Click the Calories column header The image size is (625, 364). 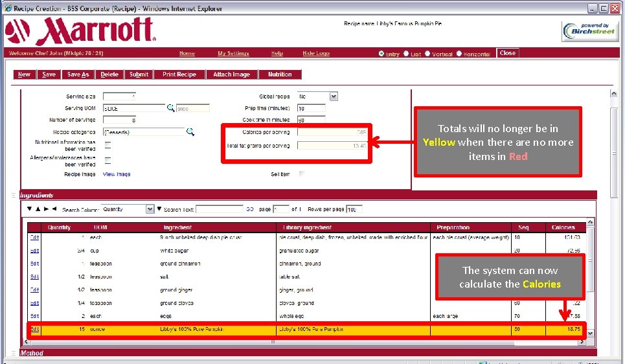tap(563, 227)
